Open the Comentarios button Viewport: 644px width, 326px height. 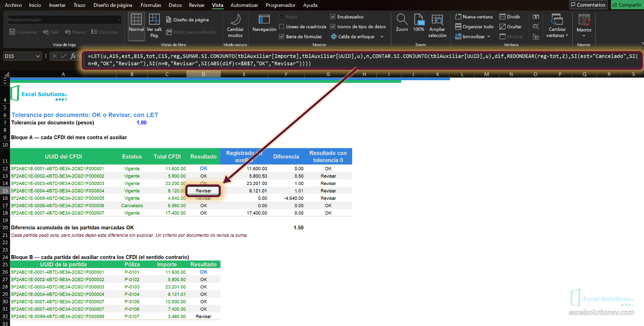pos(588,5)
